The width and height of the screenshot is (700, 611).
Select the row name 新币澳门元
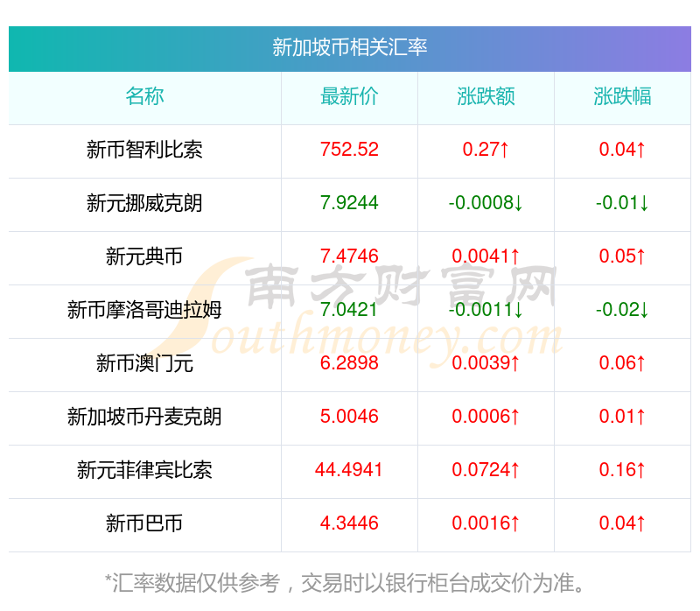pyautogui.click(x=144, y=363)
